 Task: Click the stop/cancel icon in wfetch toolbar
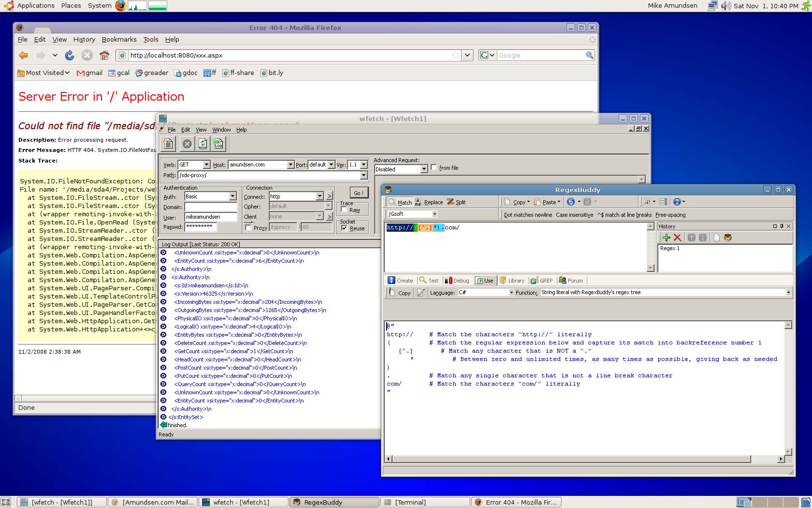pyautogui.click(x=187, y=144)
